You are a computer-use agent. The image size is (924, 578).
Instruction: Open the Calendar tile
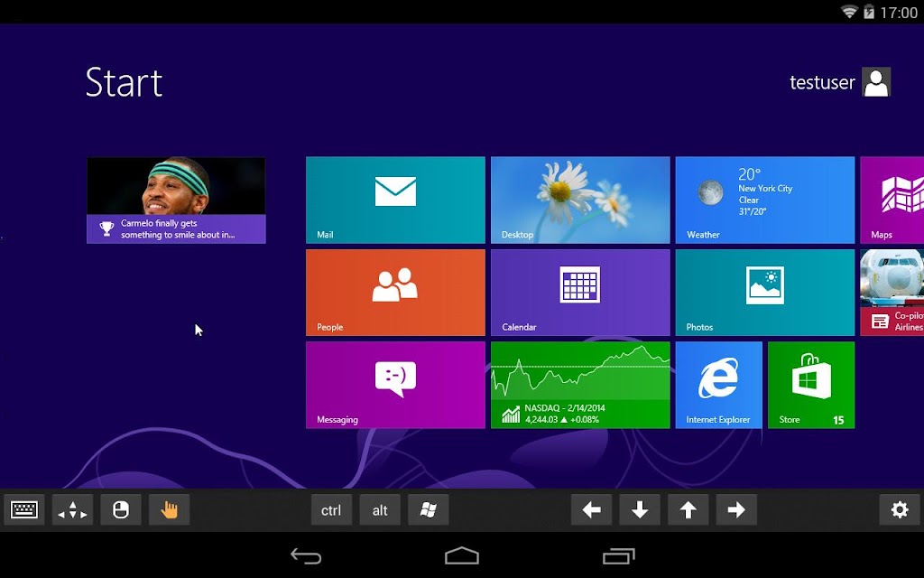[x=580, y=293]
